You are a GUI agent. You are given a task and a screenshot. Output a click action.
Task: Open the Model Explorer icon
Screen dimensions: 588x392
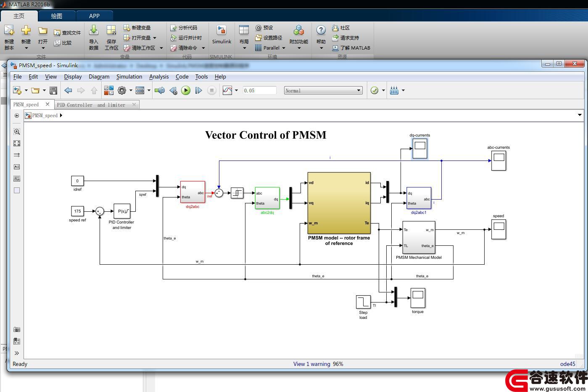tap(140, 90)
